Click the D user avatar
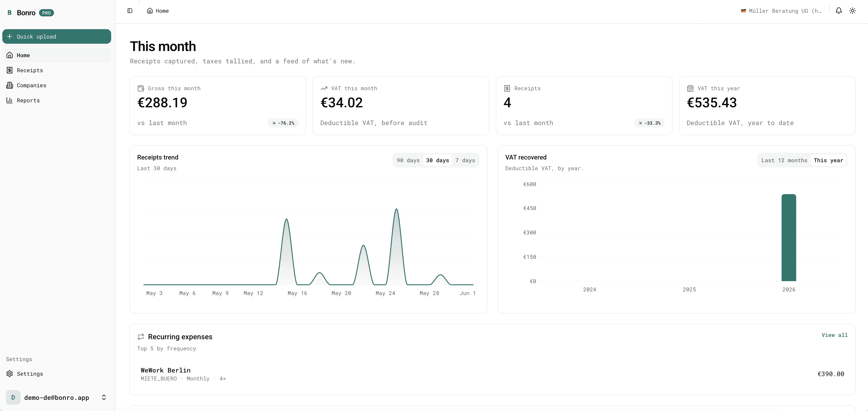Image resolution: width=868 pixels, height=411 pixels. coord(13,398)
